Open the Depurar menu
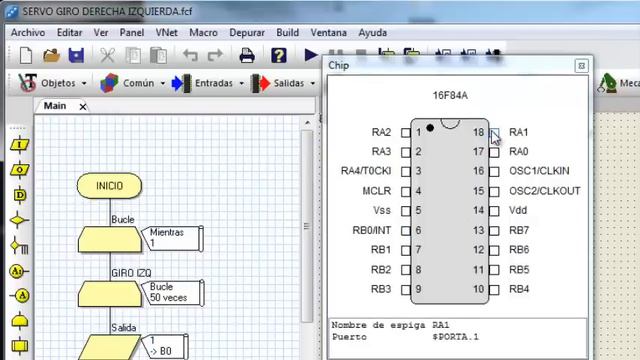 coord(247,33)
